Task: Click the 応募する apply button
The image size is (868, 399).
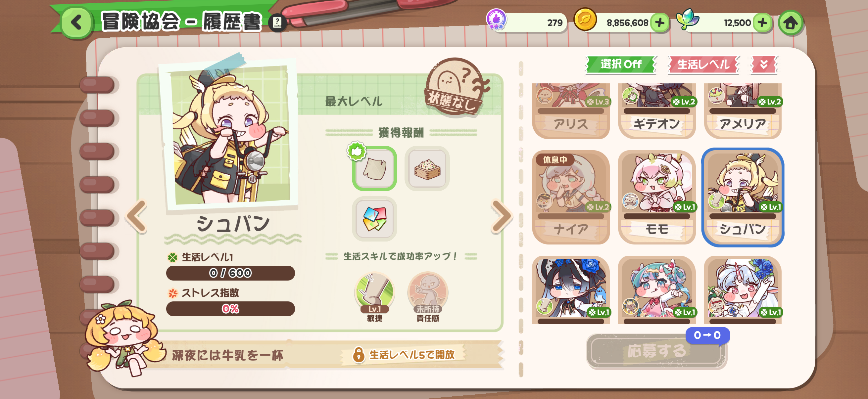Action: [656, 351]
